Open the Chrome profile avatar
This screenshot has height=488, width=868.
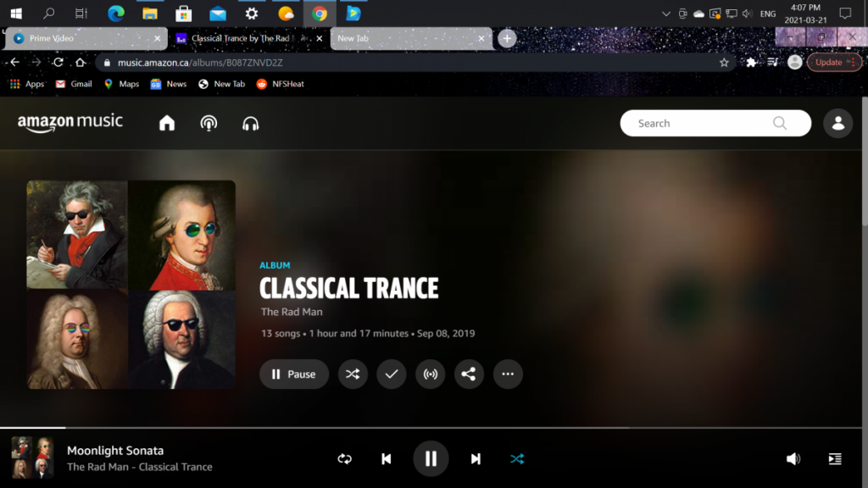pyautogui.click(x=795, y=63)
